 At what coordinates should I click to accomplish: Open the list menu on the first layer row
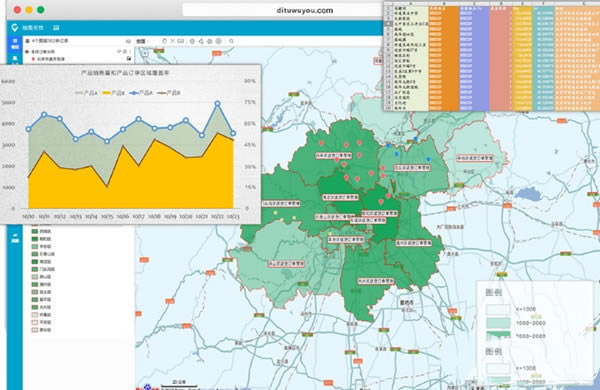pyautogui.click(x=125, y=51)
